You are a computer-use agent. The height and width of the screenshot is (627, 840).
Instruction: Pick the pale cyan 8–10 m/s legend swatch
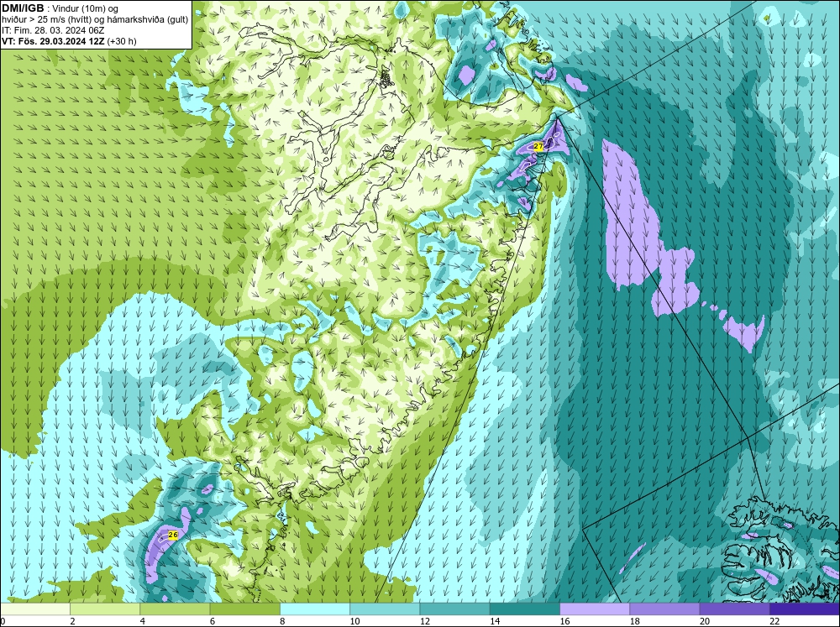click(315, 609)
